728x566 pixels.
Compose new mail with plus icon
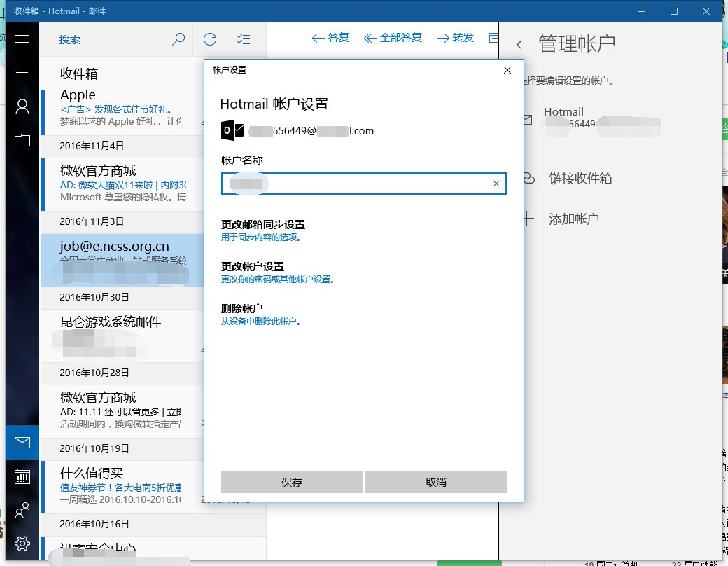22,72
